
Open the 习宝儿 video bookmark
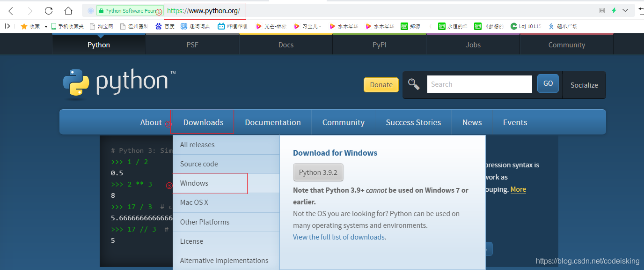[x=307, y=26]
